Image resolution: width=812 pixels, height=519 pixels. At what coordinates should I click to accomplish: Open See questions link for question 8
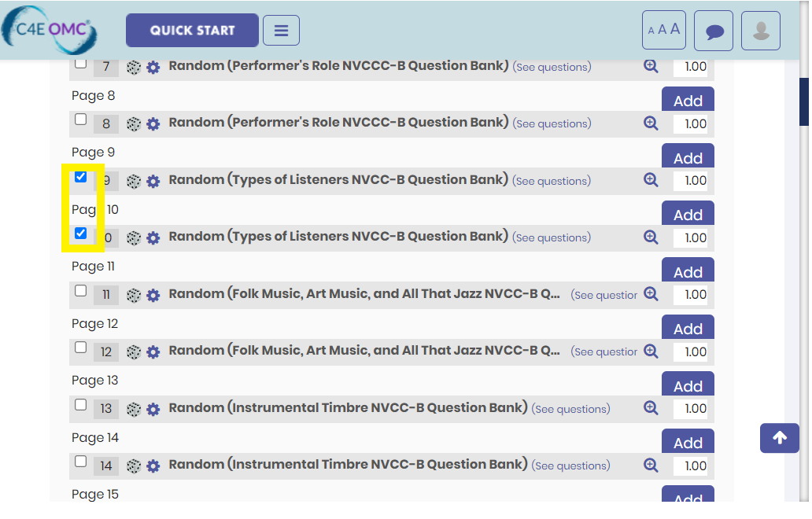[x=552, y=123]
